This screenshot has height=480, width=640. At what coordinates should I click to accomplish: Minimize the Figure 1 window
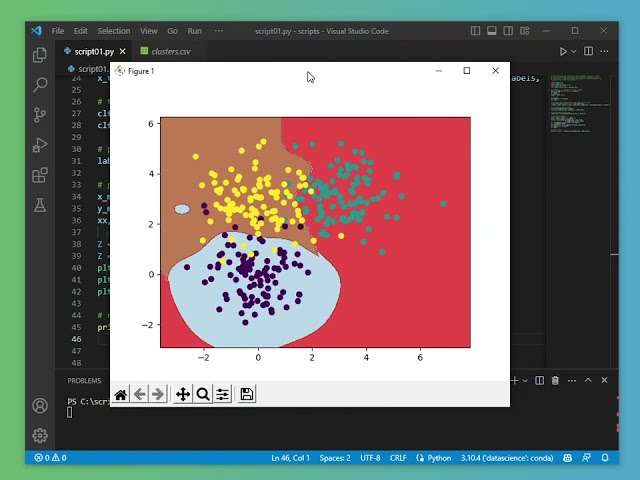pos(439,71)
